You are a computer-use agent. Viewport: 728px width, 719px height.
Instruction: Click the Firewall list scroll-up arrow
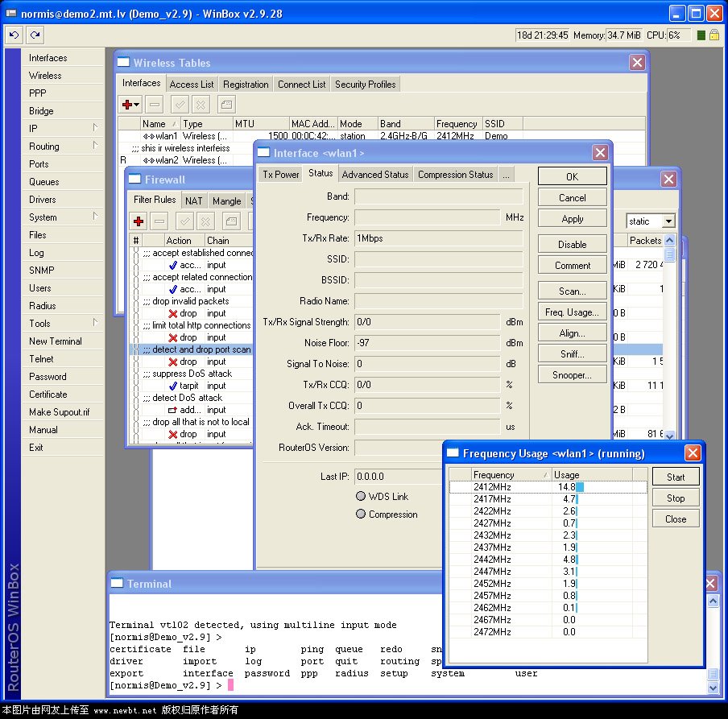(669, 240)
